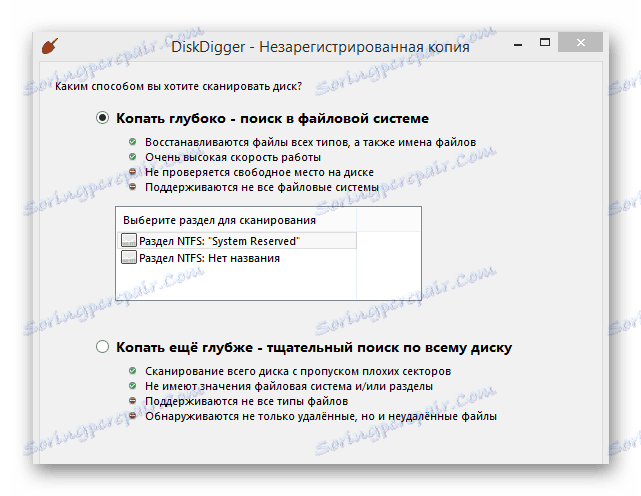Click text "Поддерживаются не все типы файлов"
641x496 pixels.
[x=247, y=401]
